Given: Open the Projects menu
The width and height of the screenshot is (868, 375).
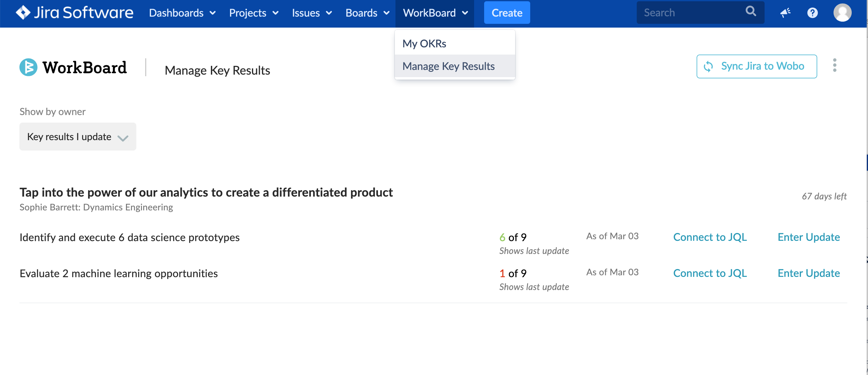Looking at the screenshot, I should point(254,13).
